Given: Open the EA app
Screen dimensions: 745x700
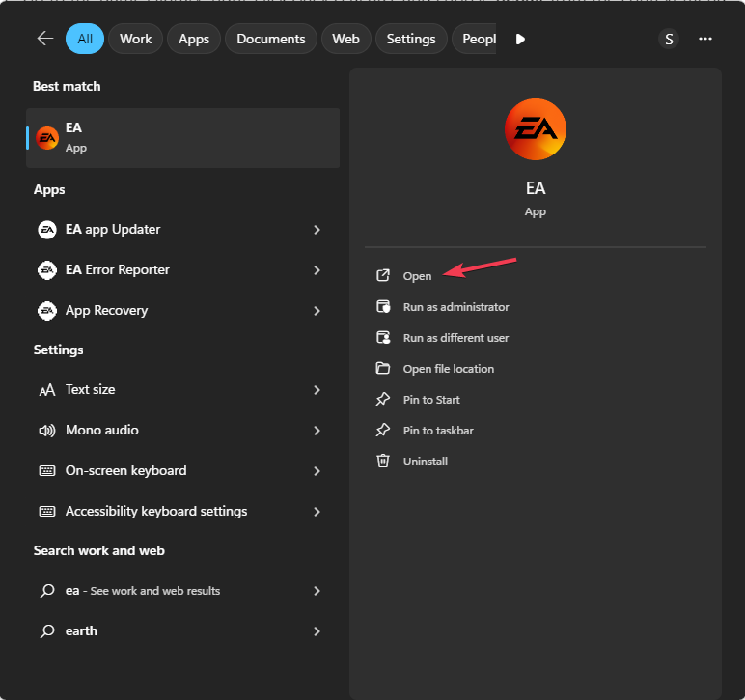Looking at the screenshot, I should [417, 276].
